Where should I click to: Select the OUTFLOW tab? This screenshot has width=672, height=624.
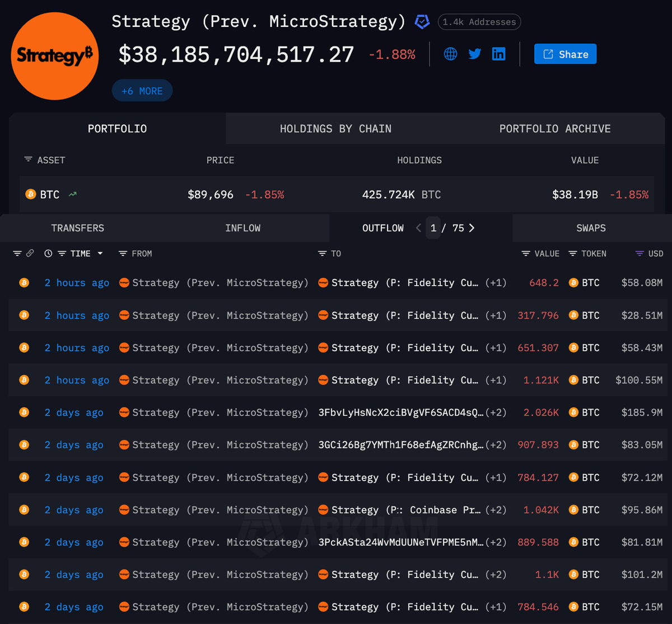[x=383, y=228]
